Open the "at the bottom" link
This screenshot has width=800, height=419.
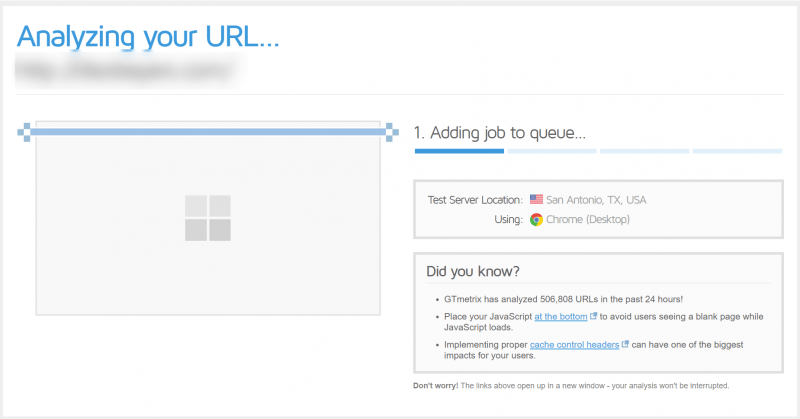pyautogui.click(x=560, y=317)
